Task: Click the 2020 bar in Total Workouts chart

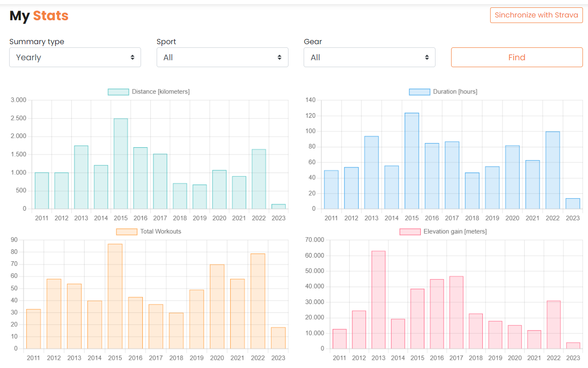Action: coord(217,306)
